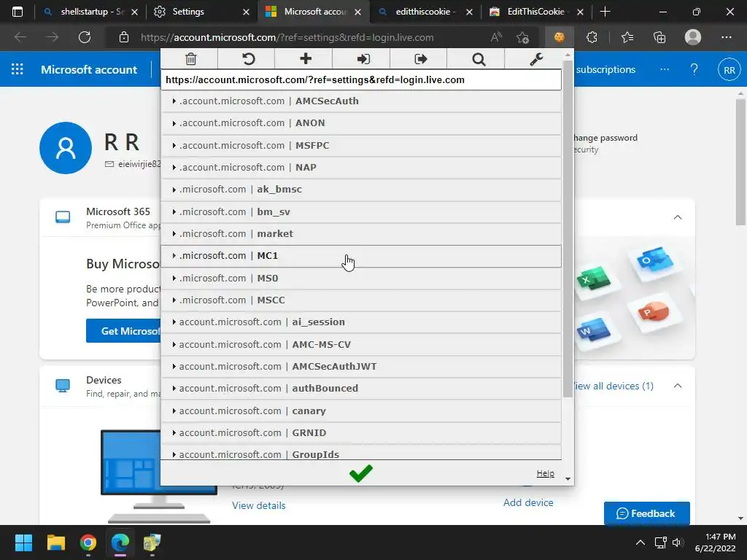The width and height of the screenshot is (747, 560).
Task: Reset cookies using the undo arrow icon
Action: 248,59
